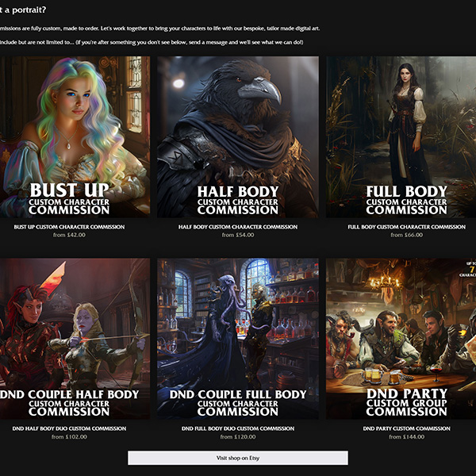Select the 'from $66.00' price label

click(406, 236)
